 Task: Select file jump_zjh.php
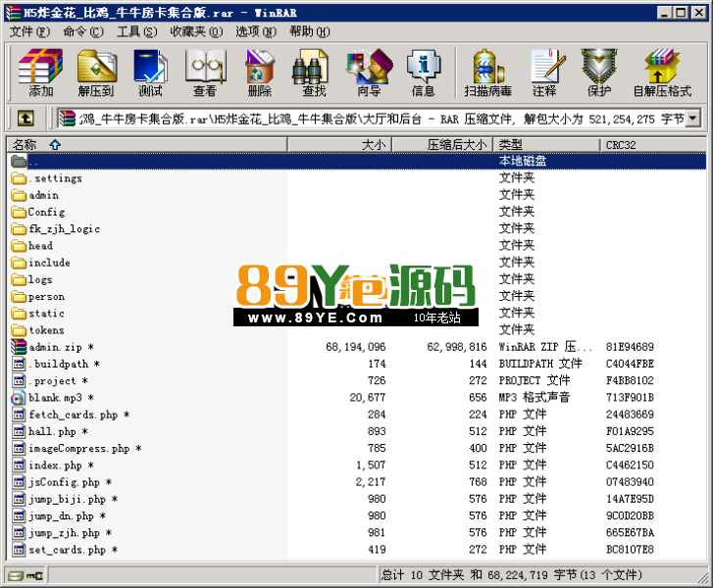[357, 532]
